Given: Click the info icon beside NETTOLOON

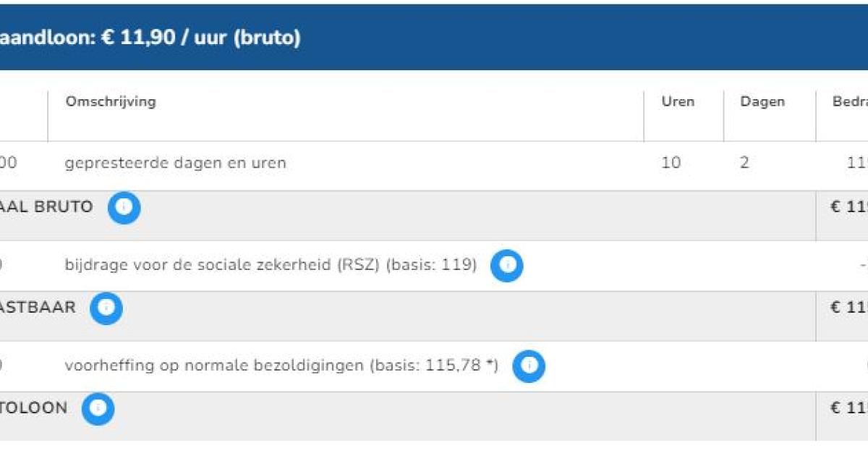Looking at the screenshot, I should (x=98, y=409).
